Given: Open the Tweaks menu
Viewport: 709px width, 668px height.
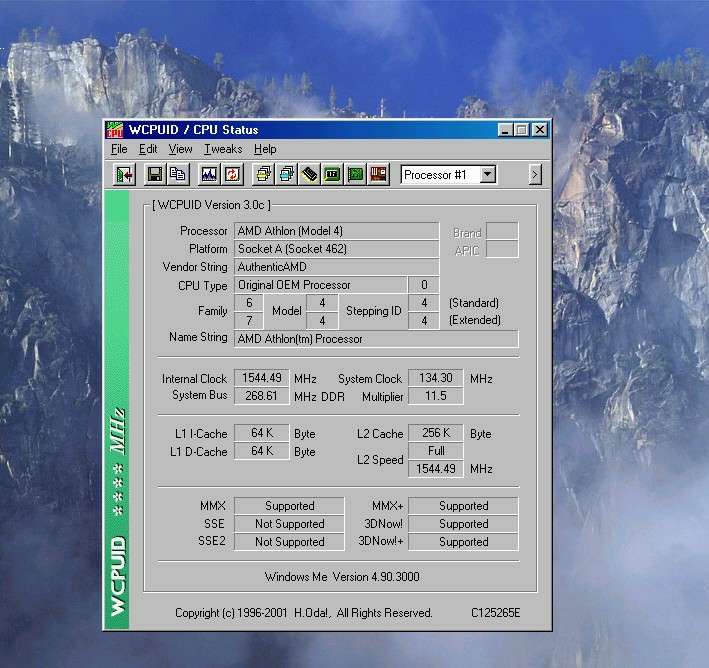Looking at the screenshot, I should (223, 149).
